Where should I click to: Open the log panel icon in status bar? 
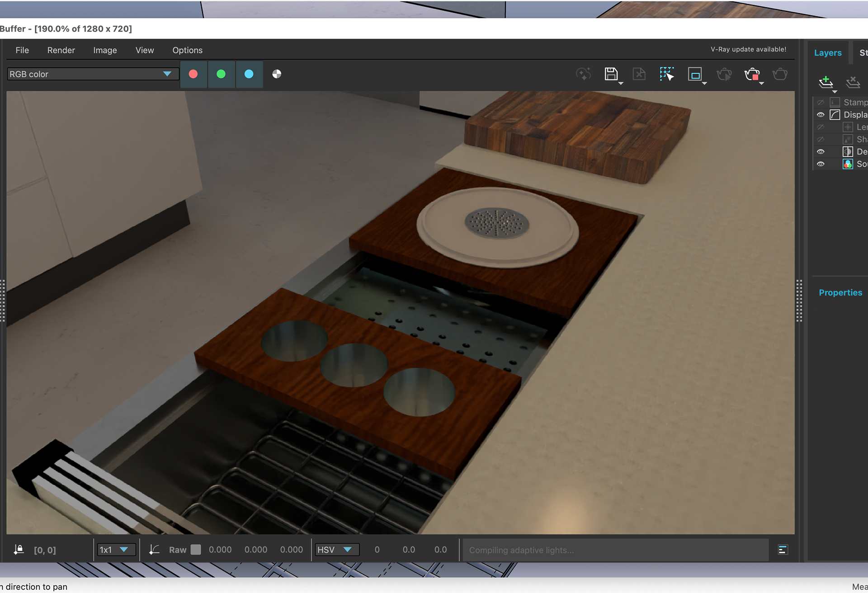coord(783,550)
